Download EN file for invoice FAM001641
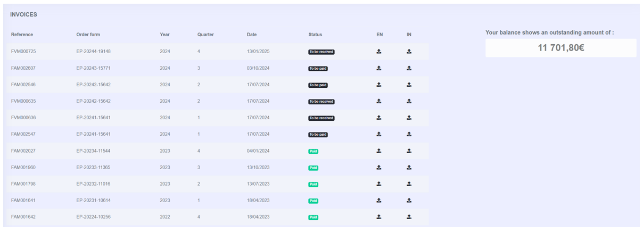 (379, 201)
